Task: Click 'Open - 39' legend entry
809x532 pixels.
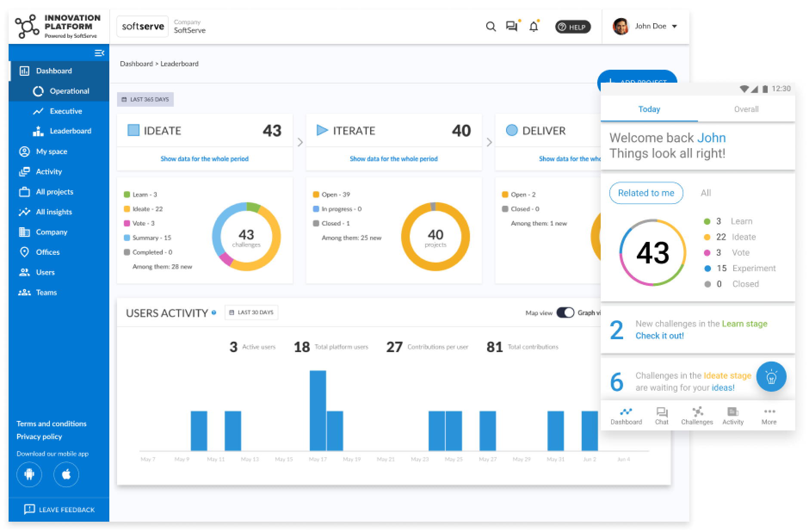Action: (x=331, y=195)
